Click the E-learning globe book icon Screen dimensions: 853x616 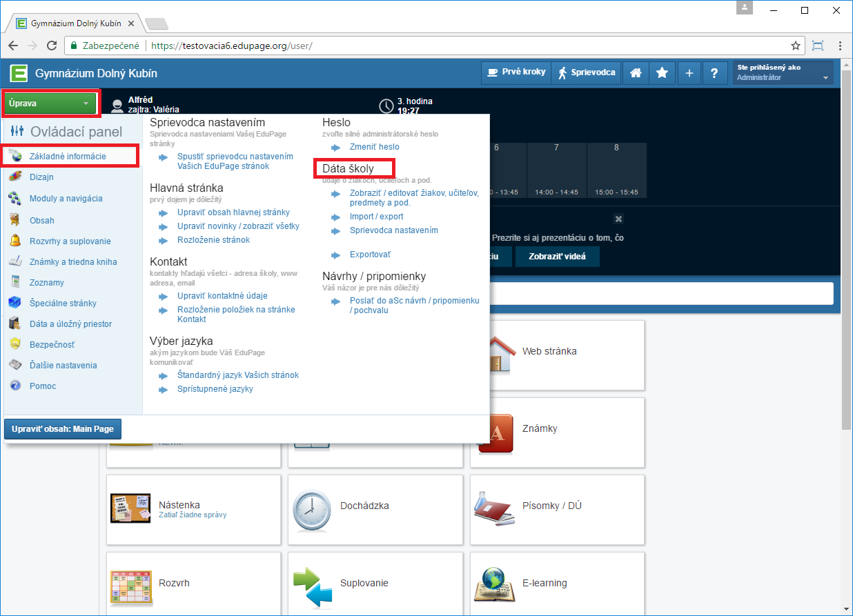494,585
